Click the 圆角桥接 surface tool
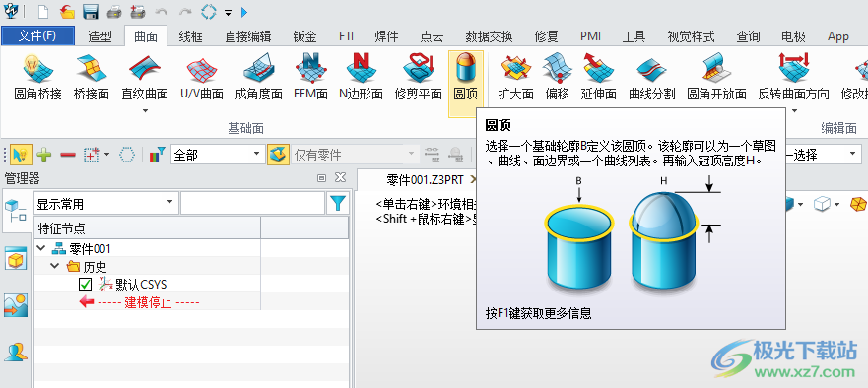This screenshot has width=868, height=388. coord(37,78)
